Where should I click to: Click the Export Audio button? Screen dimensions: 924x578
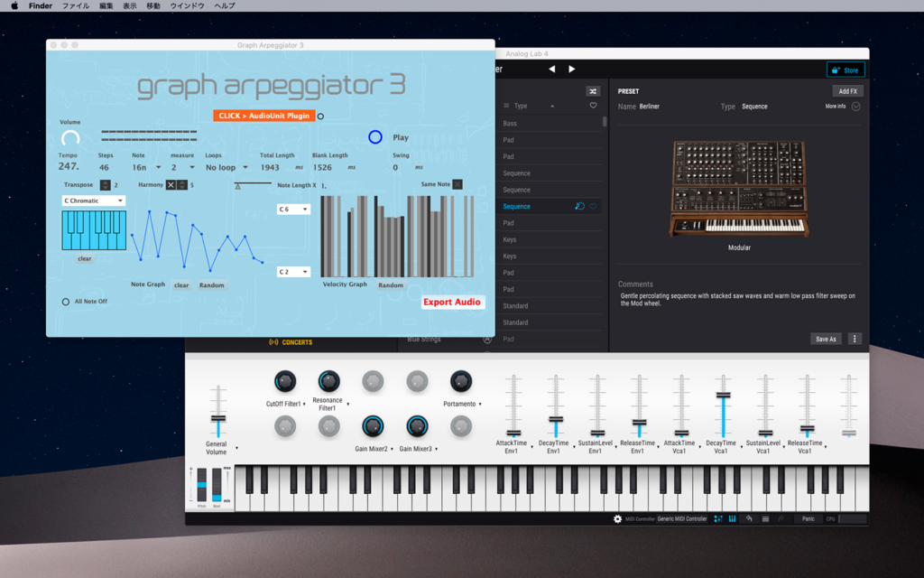(452, 302)
